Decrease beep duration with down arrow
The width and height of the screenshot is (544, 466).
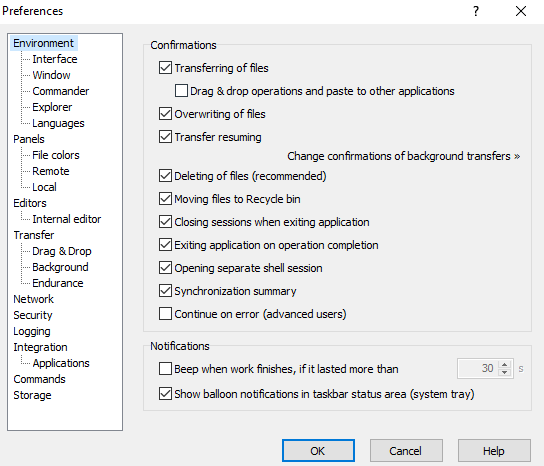point(505,373)
